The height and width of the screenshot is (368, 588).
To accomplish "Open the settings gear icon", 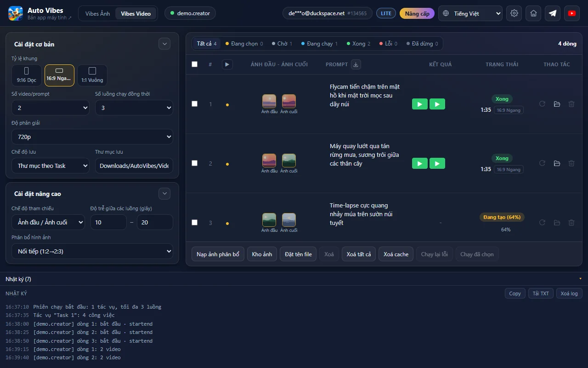I will tap(514, 13).
